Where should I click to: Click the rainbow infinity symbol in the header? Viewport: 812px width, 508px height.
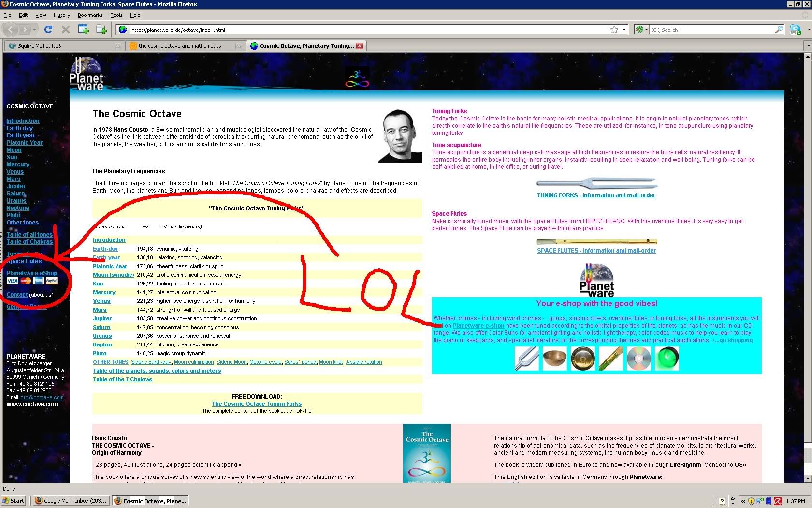click(x=357, y=79)
